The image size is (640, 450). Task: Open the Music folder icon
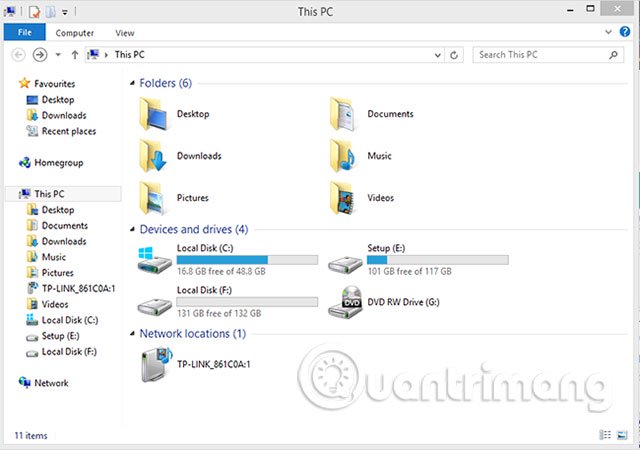(x=342, y=156)
